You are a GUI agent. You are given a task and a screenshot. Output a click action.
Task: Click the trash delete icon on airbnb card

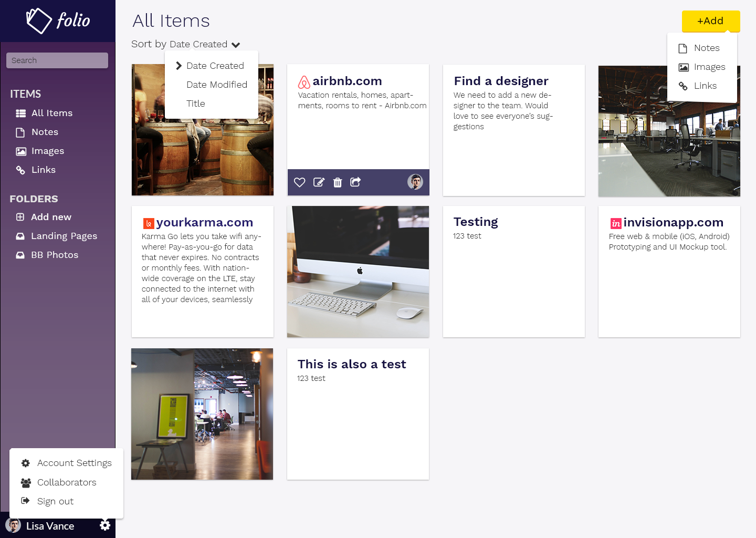click(x=338, y=182)
